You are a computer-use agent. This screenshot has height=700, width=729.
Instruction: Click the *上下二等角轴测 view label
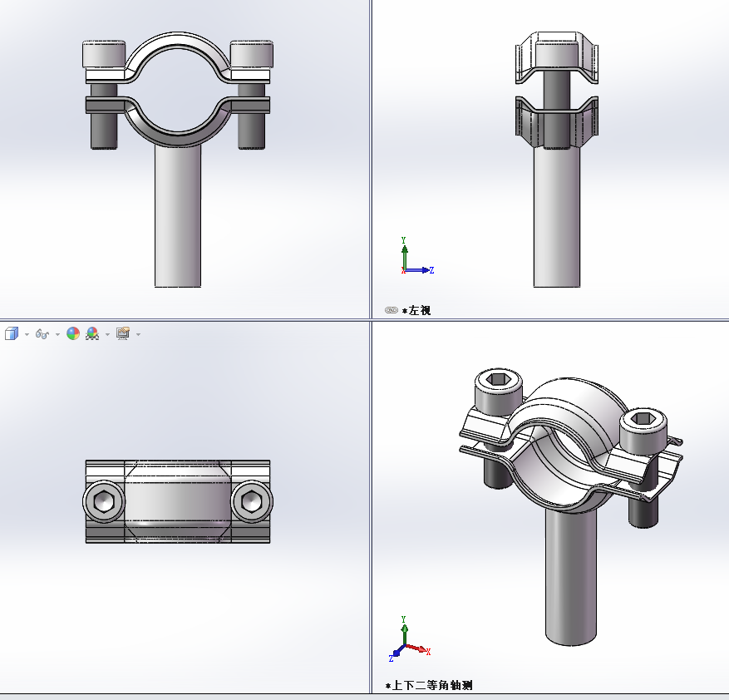coord(429,685)
